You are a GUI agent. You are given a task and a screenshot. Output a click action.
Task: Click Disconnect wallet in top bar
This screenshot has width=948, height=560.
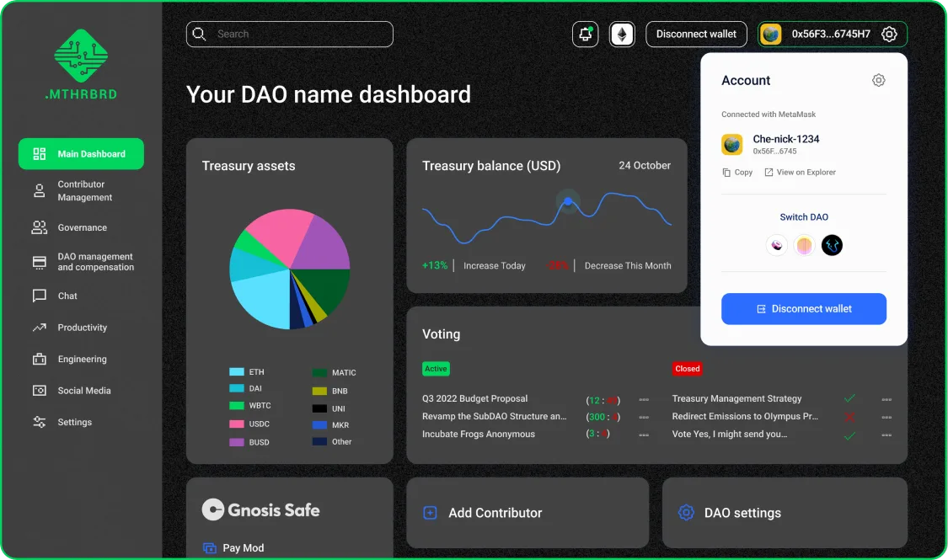pos(697,34)
